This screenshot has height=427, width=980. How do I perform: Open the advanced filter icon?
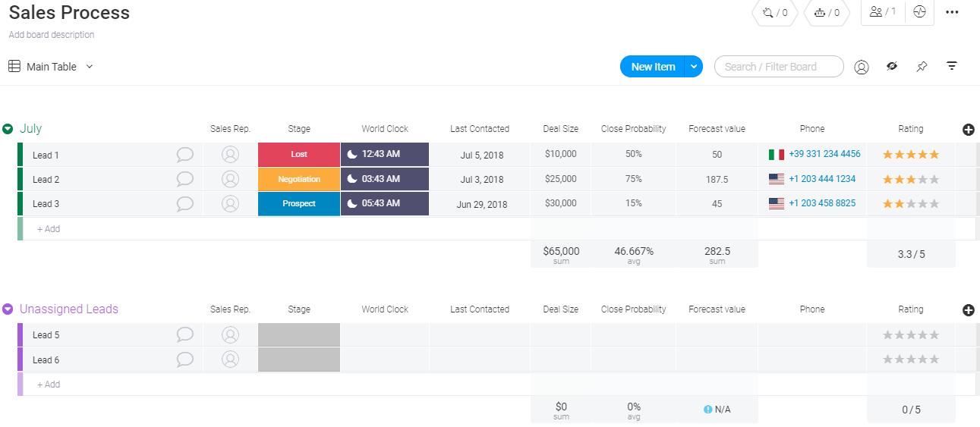click(952, 67)
